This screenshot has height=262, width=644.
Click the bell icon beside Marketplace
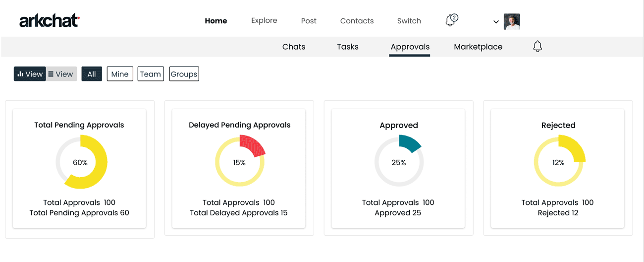point(537,47)
